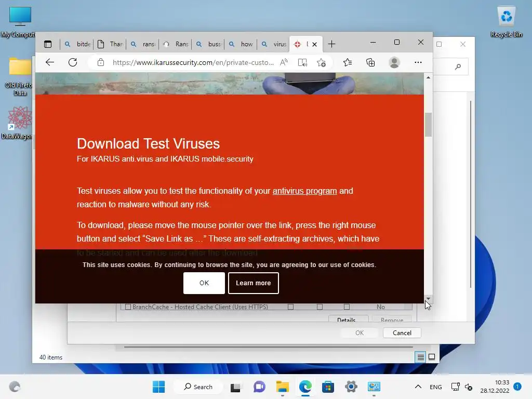Go back with the browser back arrow
Viewport: 532px width, 399px height.
point(50,62)
